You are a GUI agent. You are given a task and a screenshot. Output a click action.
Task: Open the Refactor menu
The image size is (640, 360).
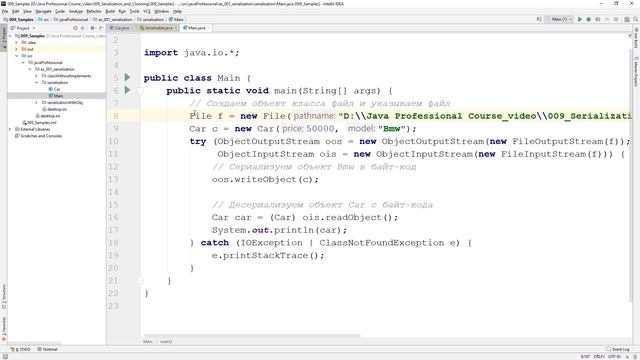(94, 11)
